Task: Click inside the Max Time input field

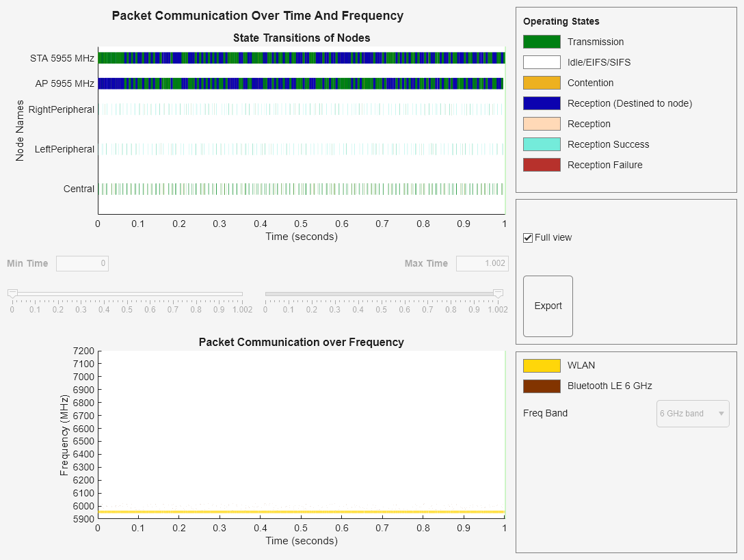Action: 482,263
